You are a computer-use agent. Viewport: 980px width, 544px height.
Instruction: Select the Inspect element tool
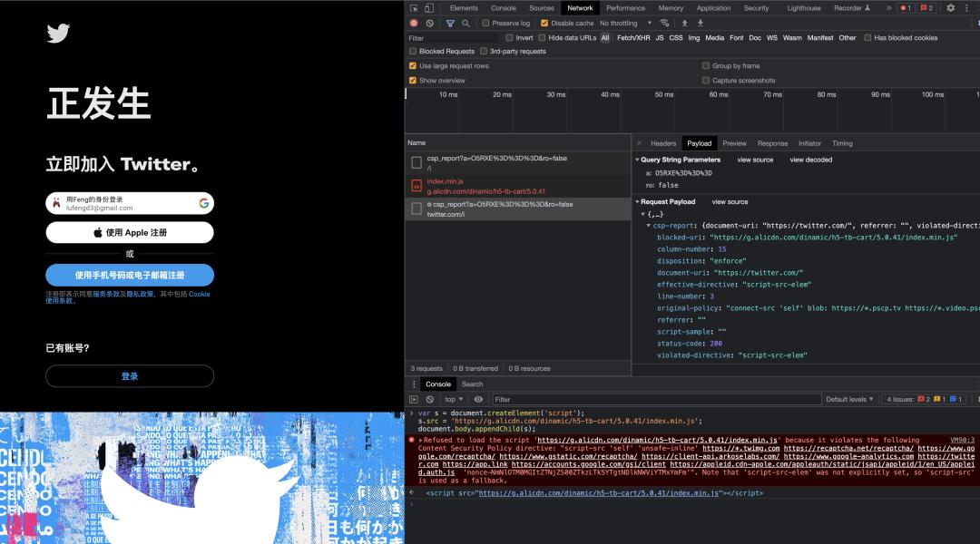(x=415, y=8)
